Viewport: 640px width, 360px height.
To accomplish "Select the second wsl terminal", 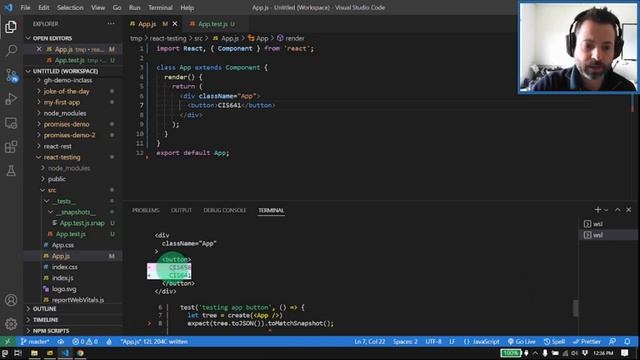I will click(x=607, y=235).
